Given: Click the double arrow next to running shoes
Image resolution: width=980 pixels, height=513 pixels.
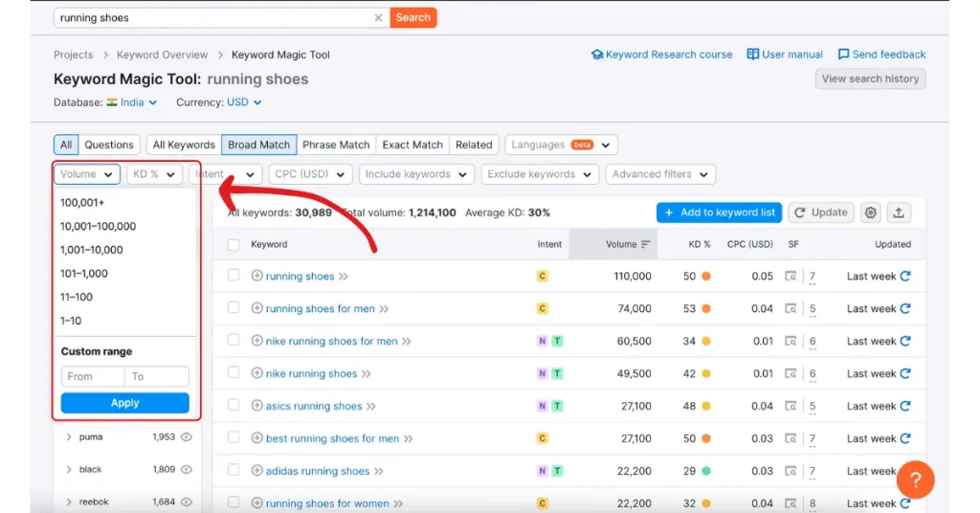Looking at the screenshot, I should point(344,277).
